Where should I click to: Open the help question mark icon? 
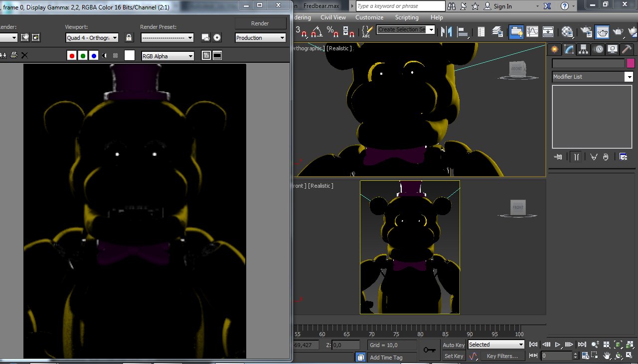(x=565, y=6)
